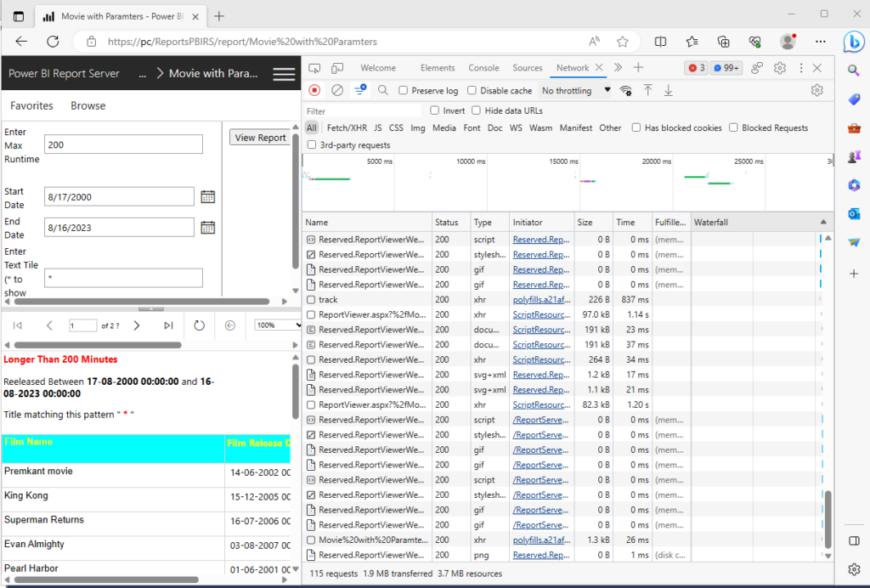870x588 pixels.
Task: Go to Power BI Report Server home
Action: point(64,74)
